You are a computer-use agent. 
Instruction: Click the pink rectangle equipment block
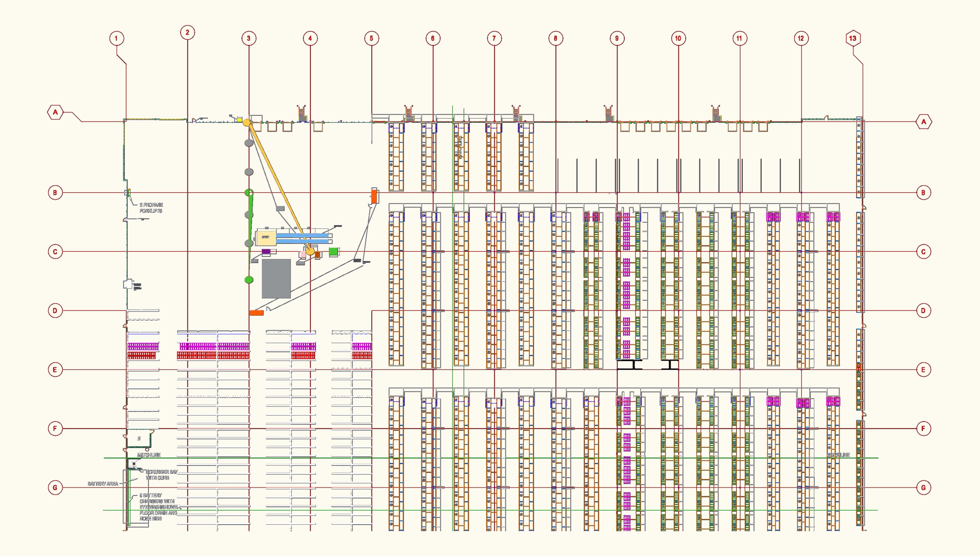click(303, 254)
